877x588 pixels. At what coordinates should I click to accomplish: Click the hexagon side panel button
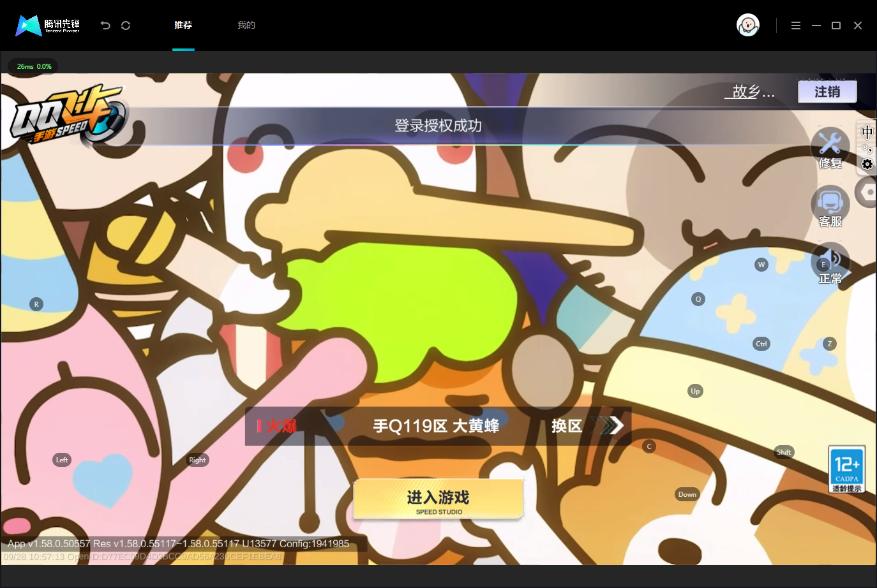[x=867, y=192]
